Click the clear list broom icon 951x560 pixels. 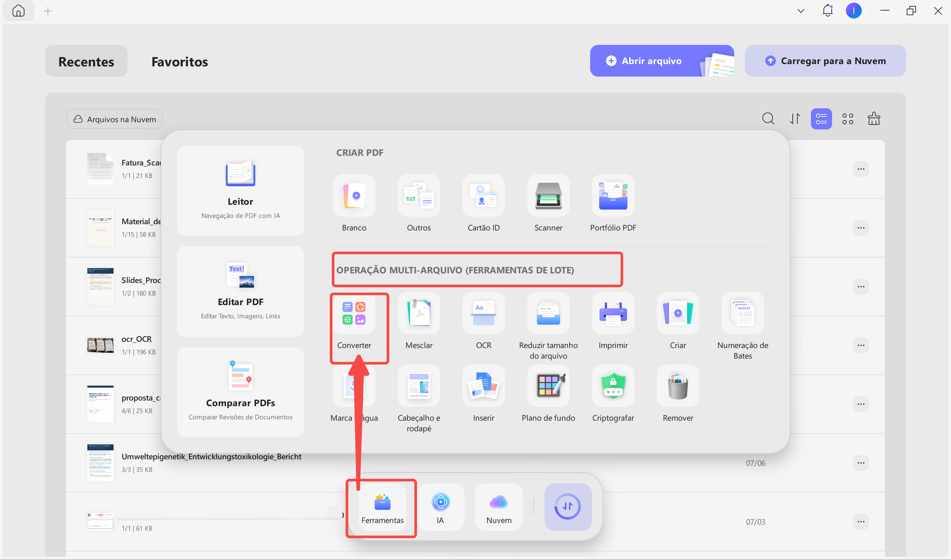[x=874, y=119]
